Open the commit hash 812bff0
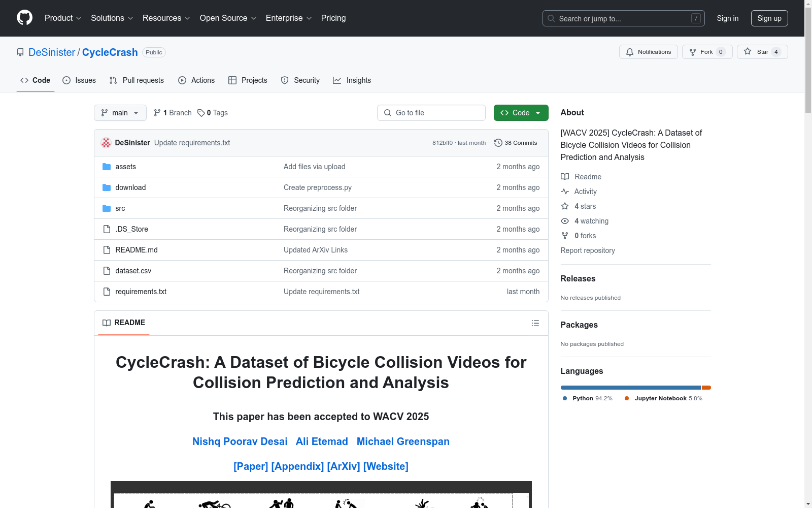 [x=443, y=143]
